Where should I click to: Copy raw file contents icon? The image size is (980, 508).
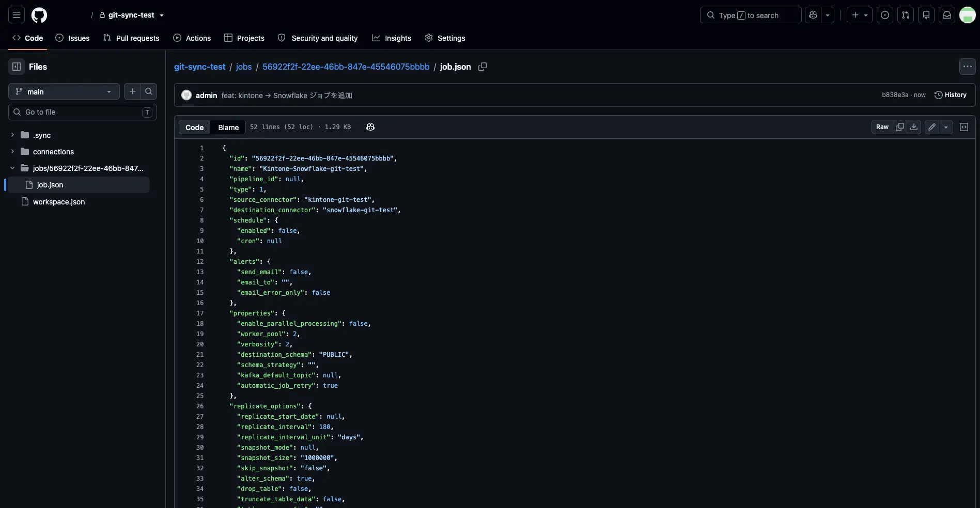[900, 127]
